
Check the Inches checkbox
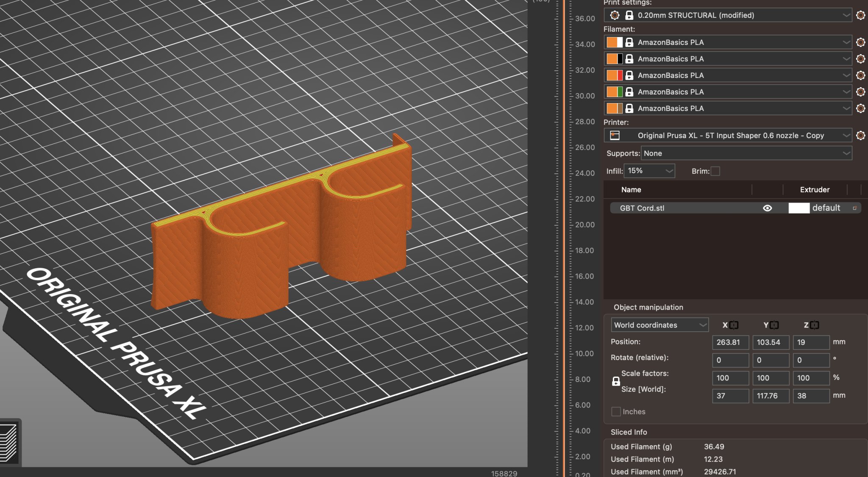(616, 412)
